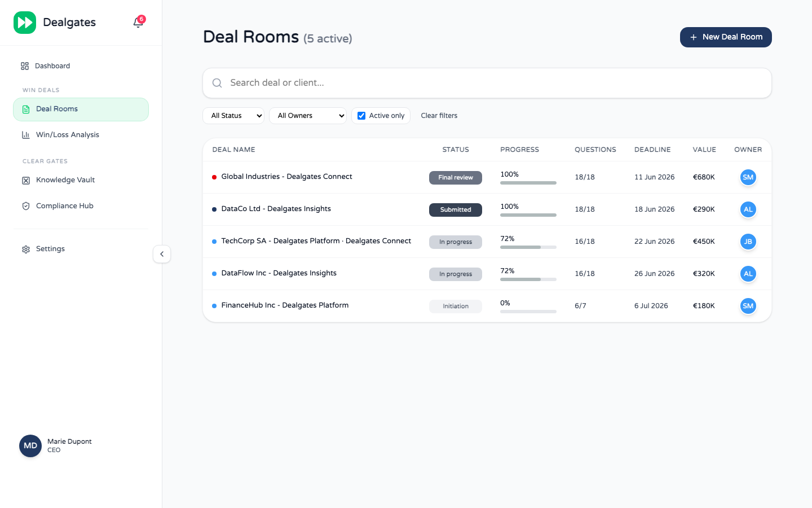
Task: Create a New Deal Room
Action: pyautogui.click(x=726, y=37)
